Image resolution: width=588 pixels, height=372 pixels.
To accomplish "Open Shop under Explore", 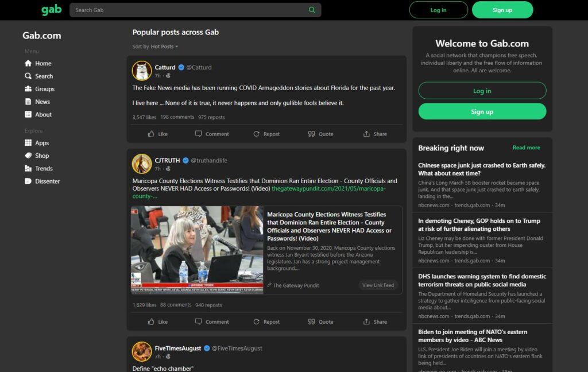I will [x=37, y=156].
